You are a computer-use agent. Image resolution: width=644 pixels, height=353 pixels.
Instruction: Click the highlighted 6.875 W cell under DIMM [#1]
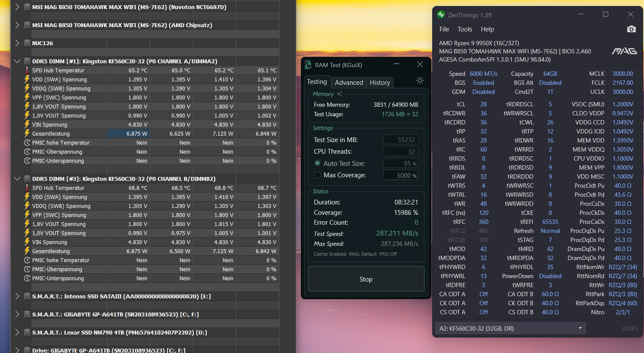click(128, 133)
